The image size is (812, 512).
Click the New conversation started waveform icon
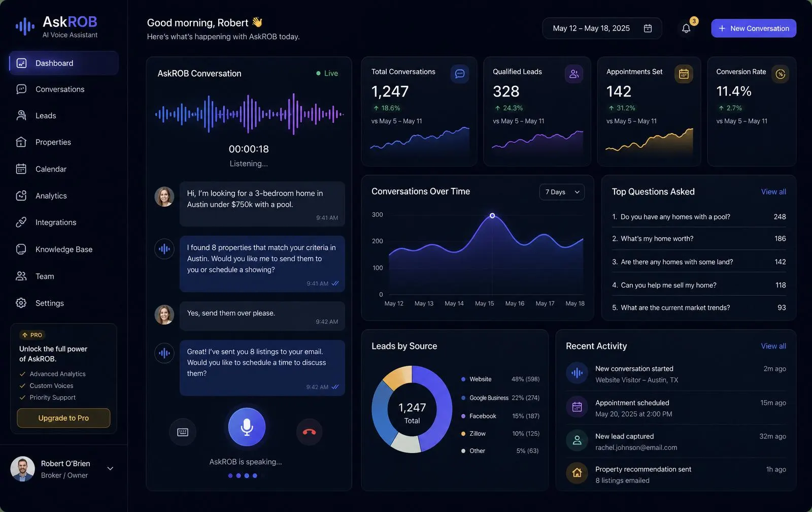(x=577, y=373)
